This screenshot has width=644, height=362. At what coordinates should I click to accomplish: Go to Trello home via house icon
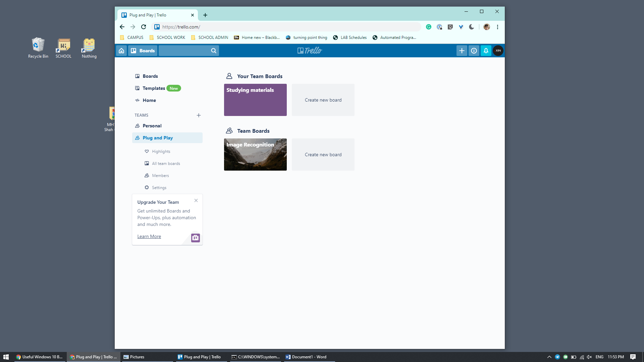[x=121, y=51]
